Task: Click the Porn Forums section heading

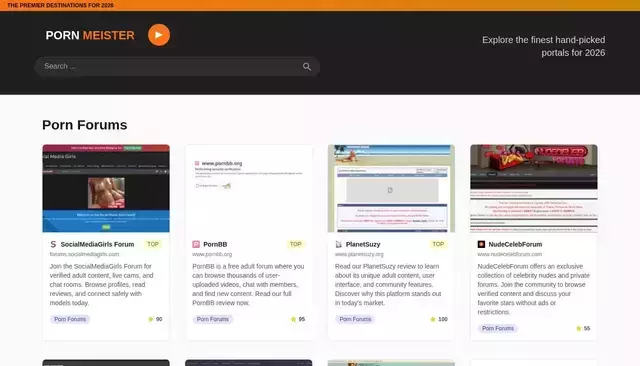Action: (84, 125)
